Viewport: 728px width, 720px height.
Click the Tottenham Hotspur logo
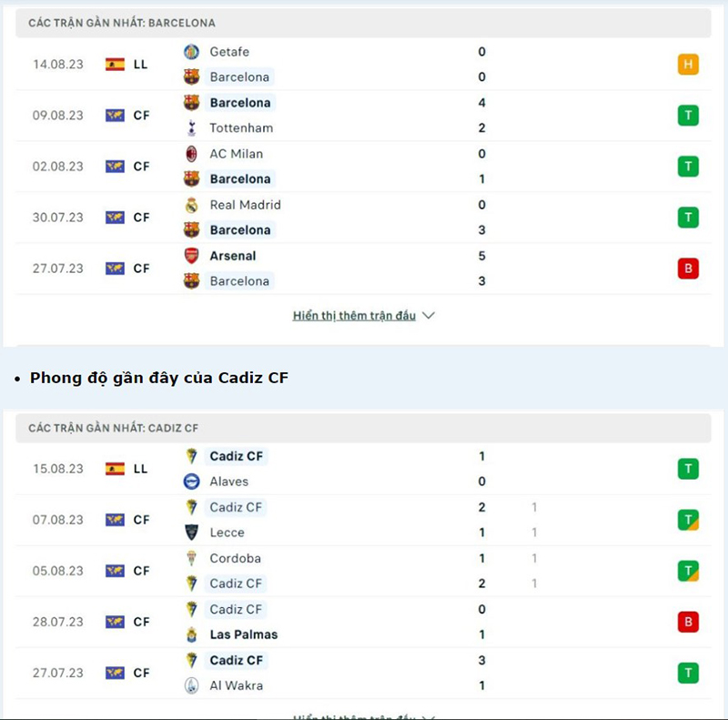(191, 127)
